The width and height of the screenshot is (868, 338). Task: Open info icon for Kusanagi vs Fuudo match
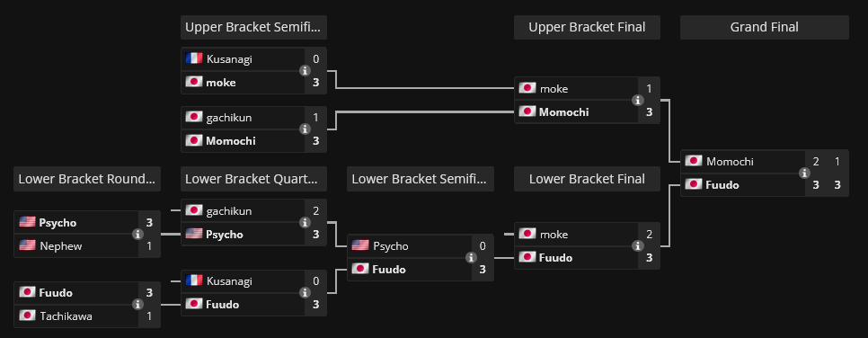coord(305,292)
